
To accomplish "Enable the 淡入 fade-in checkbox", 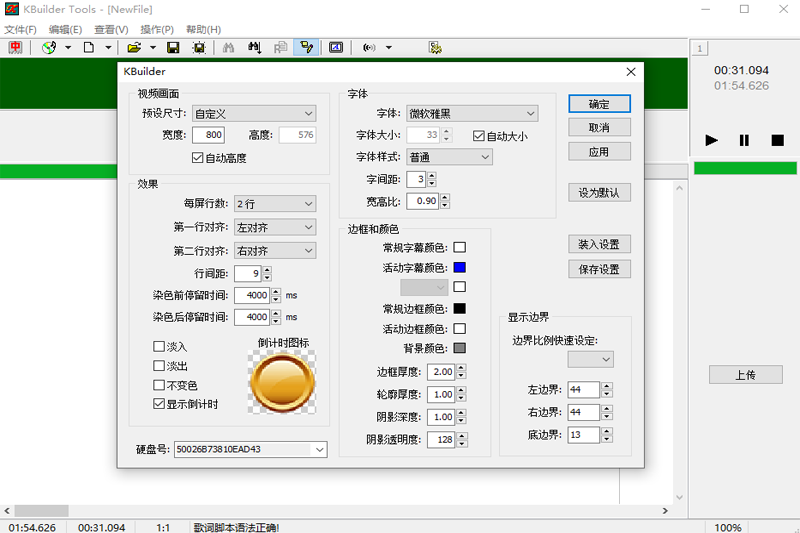I will [x=159, y=346].
